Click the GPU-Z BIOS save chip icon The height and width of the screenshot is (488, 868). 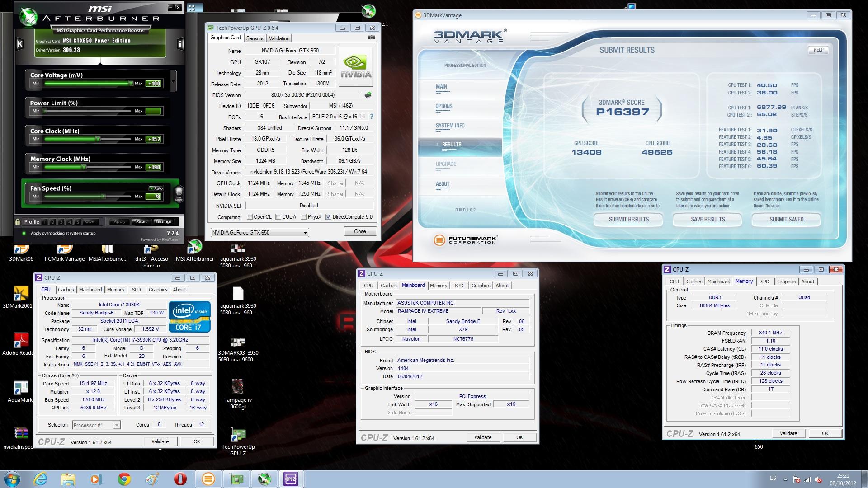368,95
